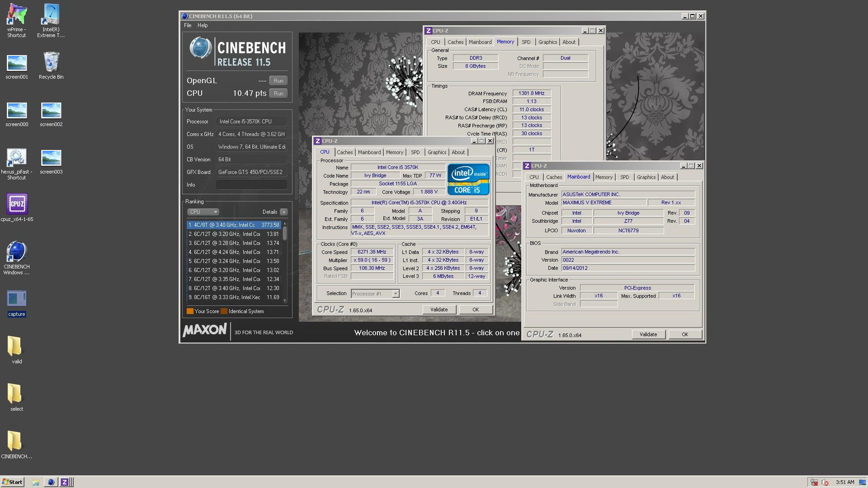
Task: Select the capture desktop icon
Action: point(17,303)
